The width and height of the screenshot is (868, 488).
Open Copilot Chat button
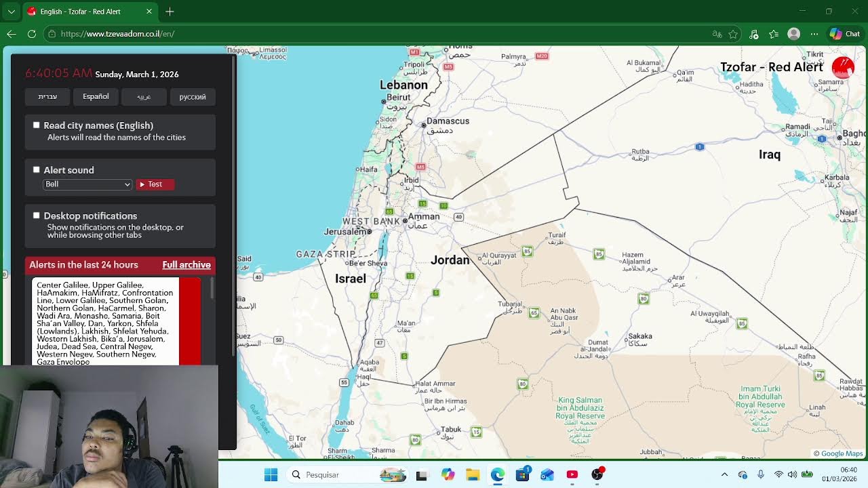(x=845, y=34)
